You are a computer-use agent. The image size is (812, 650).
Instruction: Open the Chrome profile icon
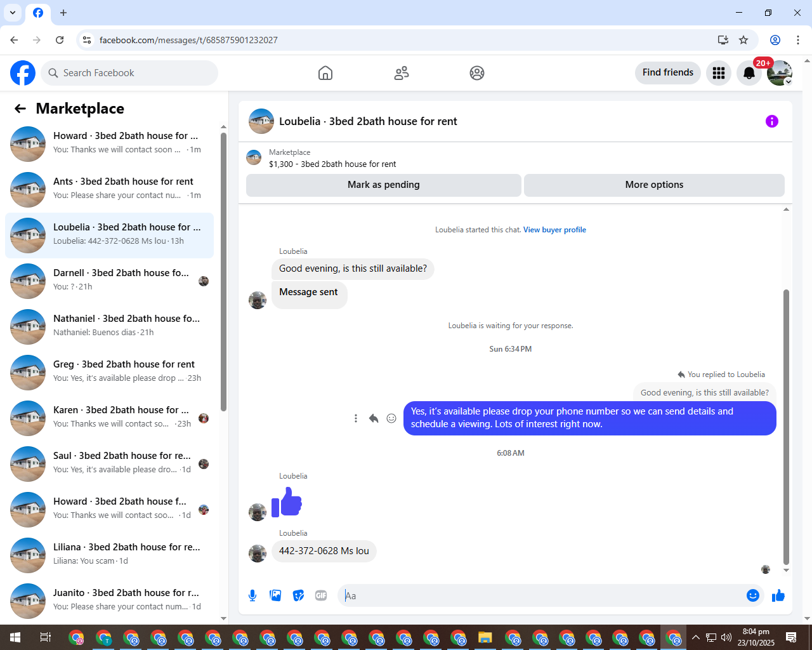(x=775, y=40)
